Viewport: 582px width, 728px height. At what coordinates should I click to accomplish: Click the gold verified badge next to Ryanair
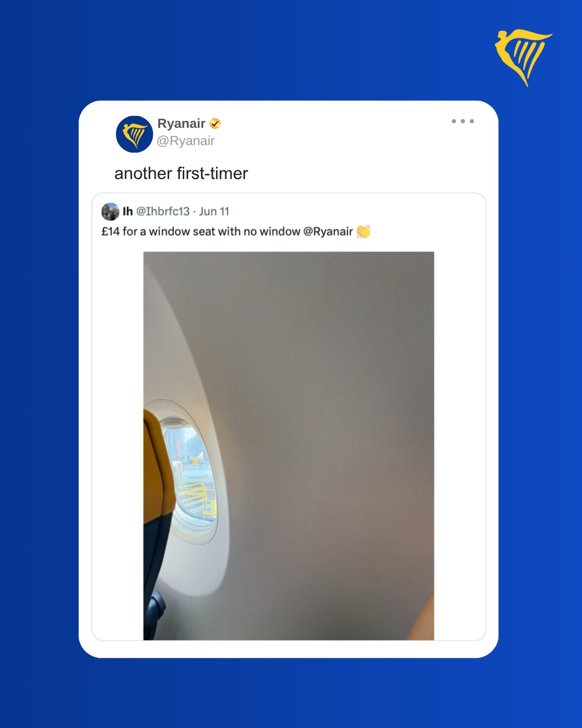click(215, 123)
